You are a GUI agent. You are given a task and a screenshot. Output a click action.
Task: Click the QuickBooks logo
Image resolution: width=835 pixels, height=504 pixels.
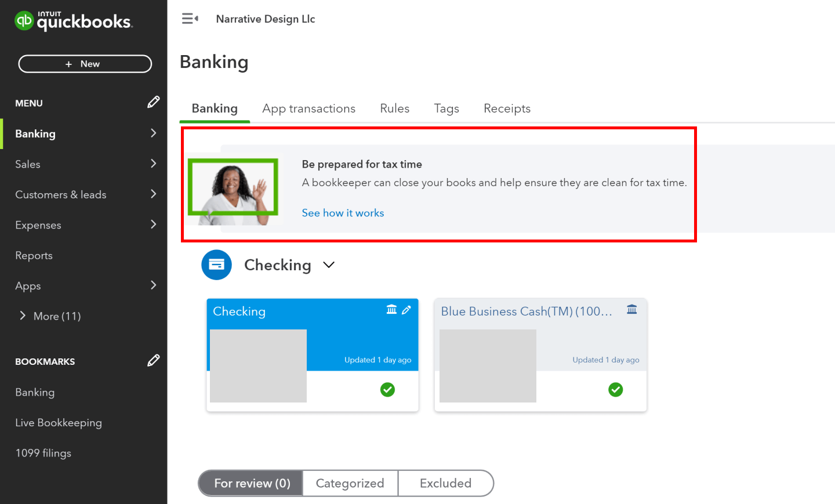[x=74, y=21]
